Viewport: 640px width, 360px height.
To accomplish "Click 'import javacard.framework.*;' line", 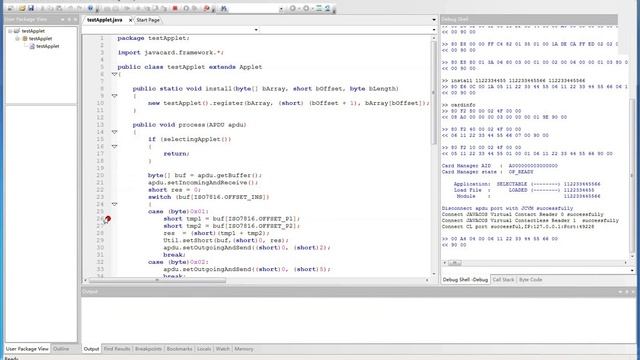I will pyautogui.click(x=171, y=53).
